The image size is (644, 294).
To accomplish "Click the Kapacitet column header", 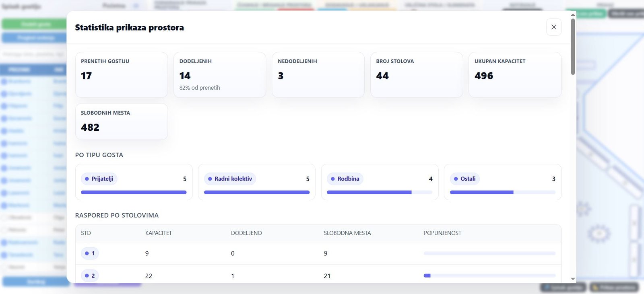I will coord(159,233).
